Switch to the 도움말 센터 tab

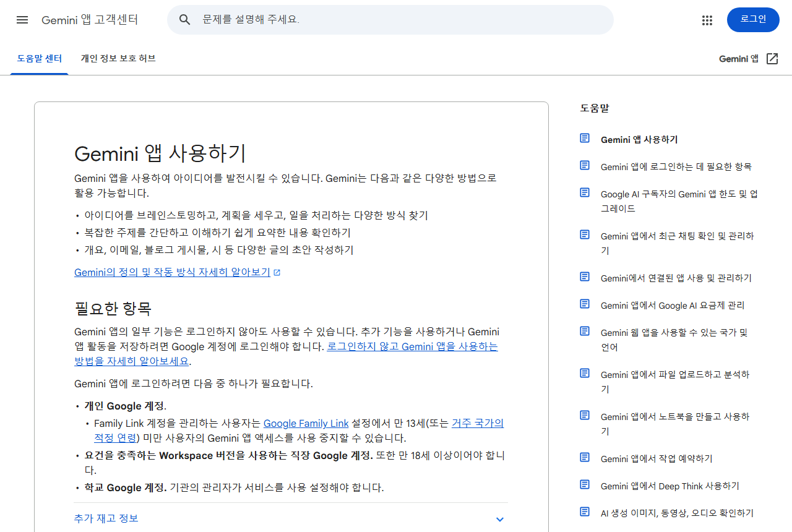[40, 59]
